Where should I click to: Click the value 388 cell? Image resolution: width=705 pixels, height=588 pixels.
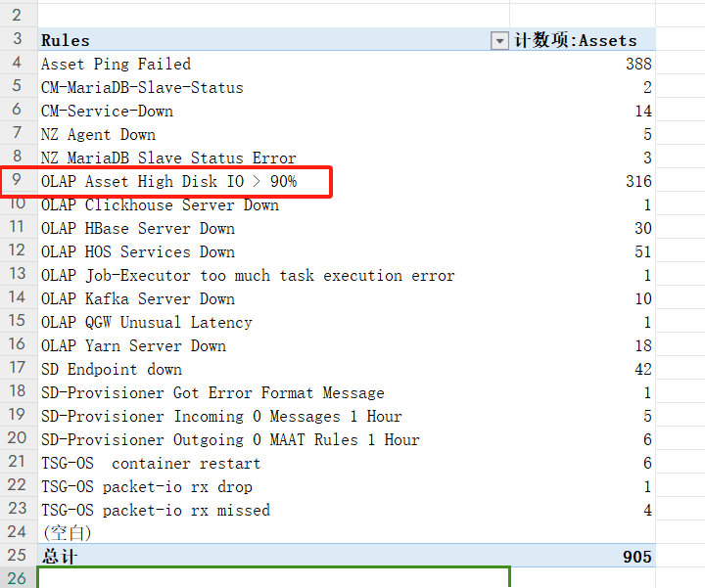(x=637, y=64)
